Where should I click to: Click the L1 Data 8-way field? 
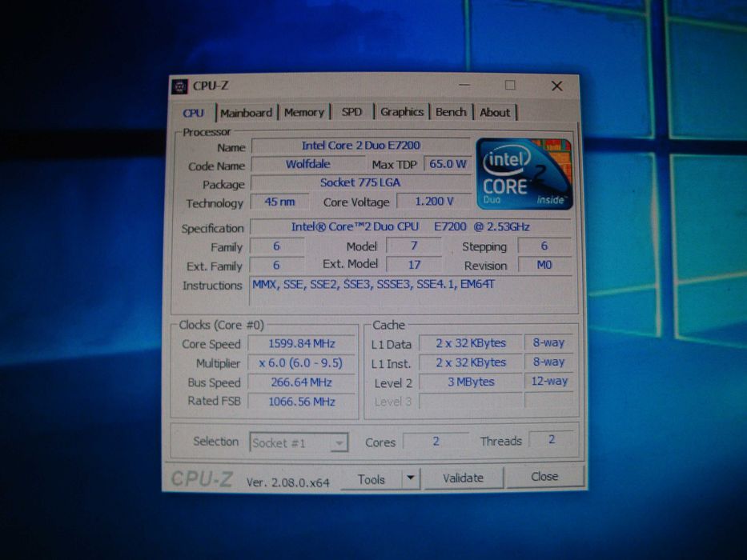[548, 343]
